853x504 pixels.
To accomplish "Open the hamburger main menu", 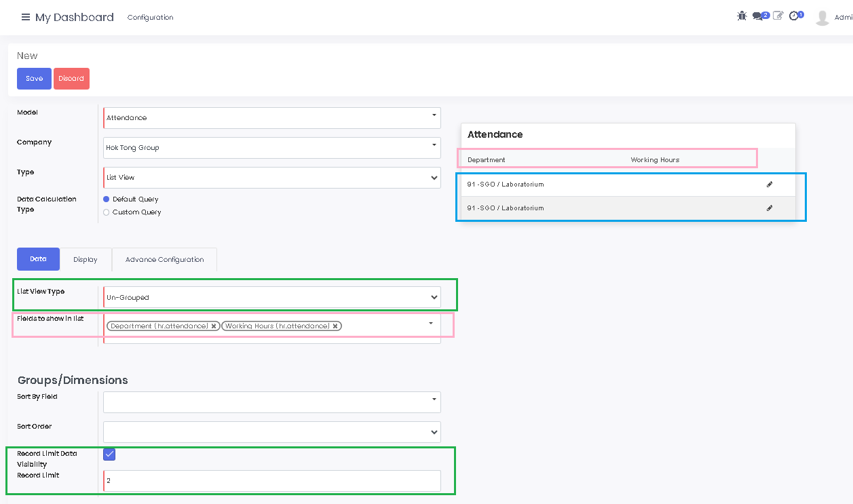I will tap(26, 17).
